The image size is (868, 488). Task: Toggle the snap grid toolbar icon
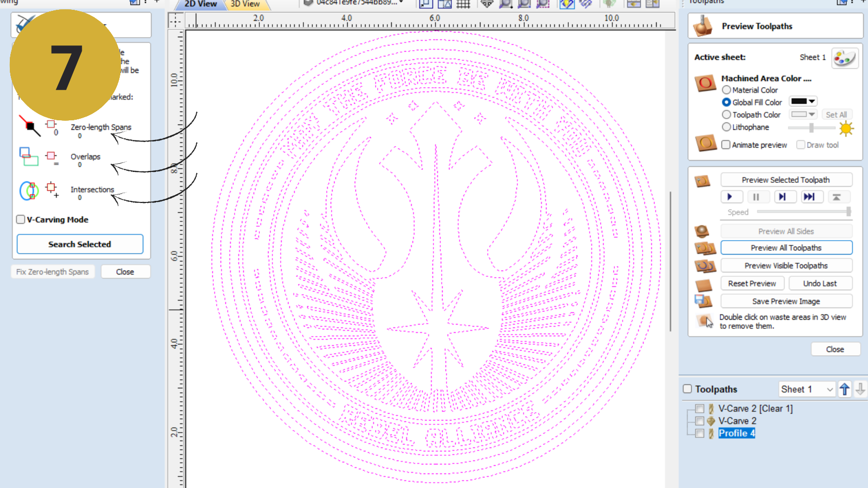coord(463,4)
